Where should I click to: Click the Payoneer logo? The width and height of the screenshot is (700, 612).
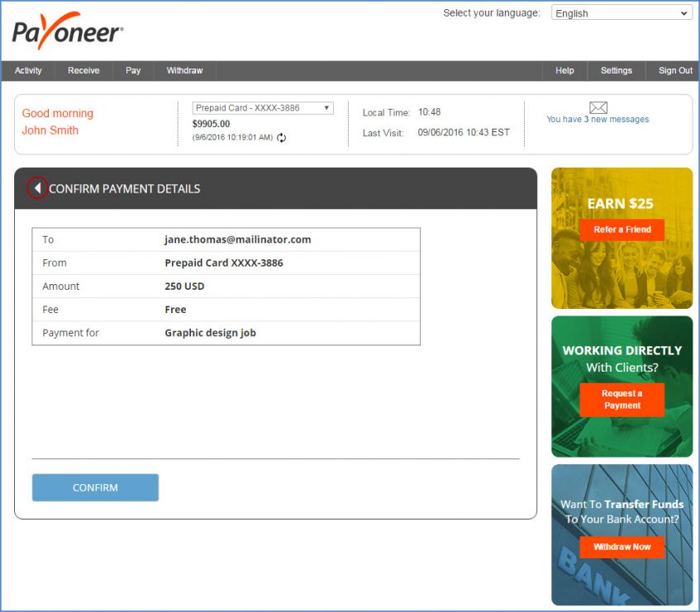click(68, 31)
